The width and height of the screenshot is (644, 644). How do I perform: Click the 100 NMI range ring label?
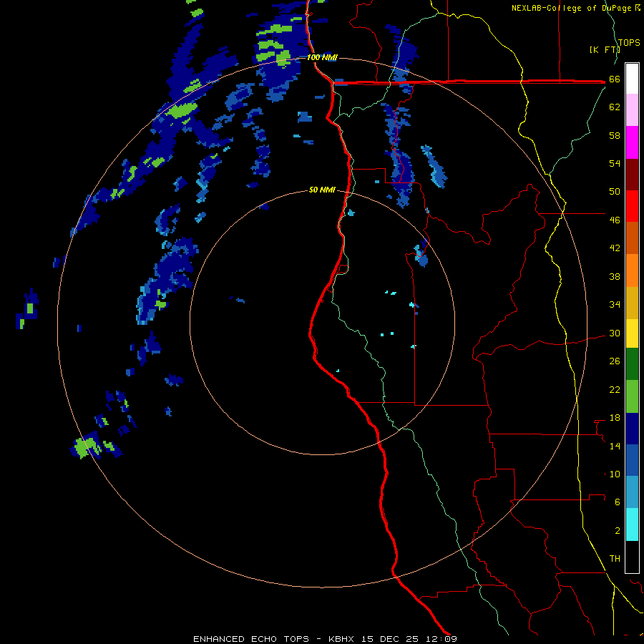pyautogui.click(x=322, y=57)
